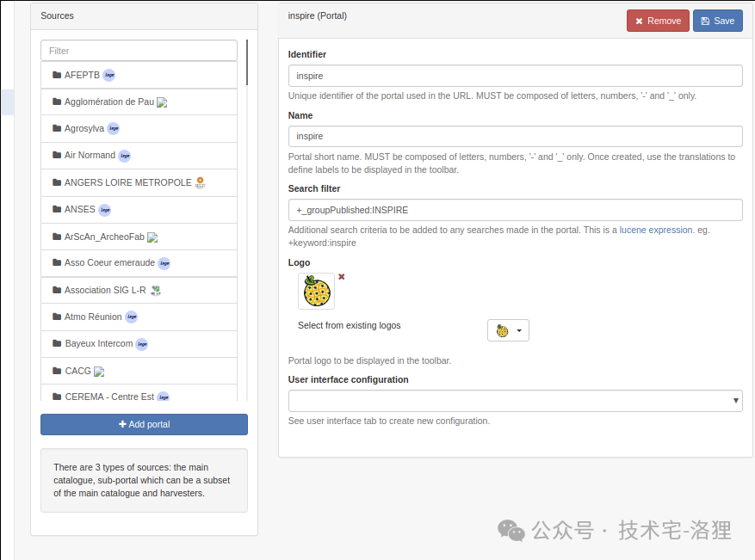Viewport: 755px width, 560px height.
Task: Remove the portal logo with red X
Action: pos(342,277)
